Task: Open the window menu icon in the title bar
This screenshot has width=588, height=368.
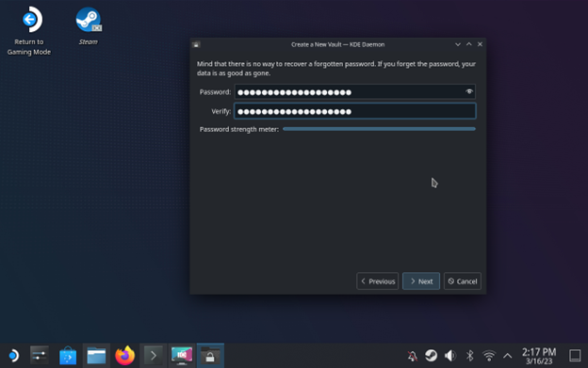Action: click(x=196, y=44)
